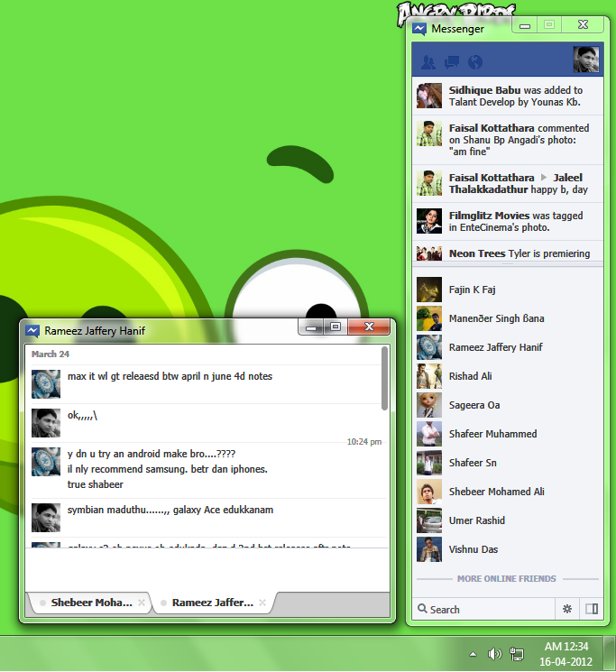616x672 pixels.
Task: Click Messenger logo icon in main window title
Action: click(419, 29)
